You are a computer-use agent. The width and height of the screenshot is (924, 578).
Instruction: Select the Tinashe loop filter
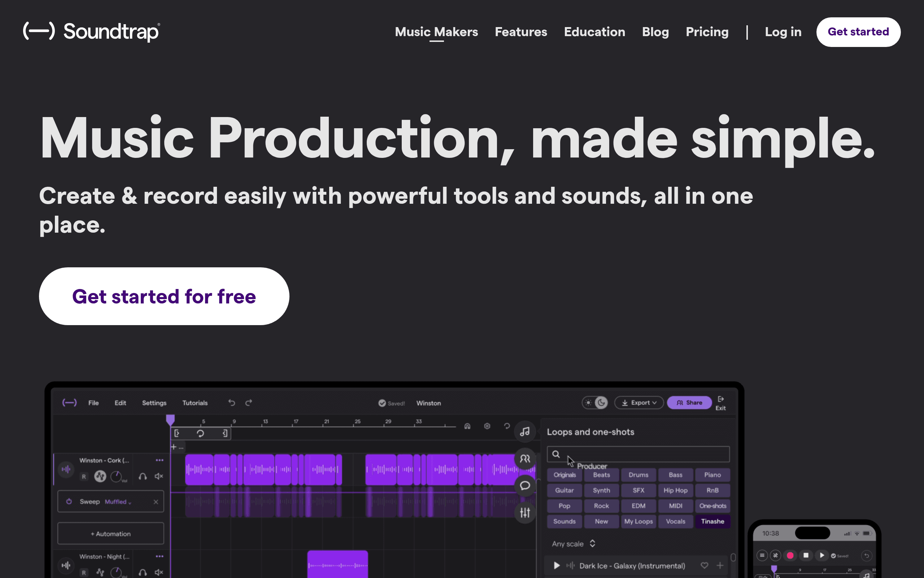pyautogui.click(x=712, y=521)
